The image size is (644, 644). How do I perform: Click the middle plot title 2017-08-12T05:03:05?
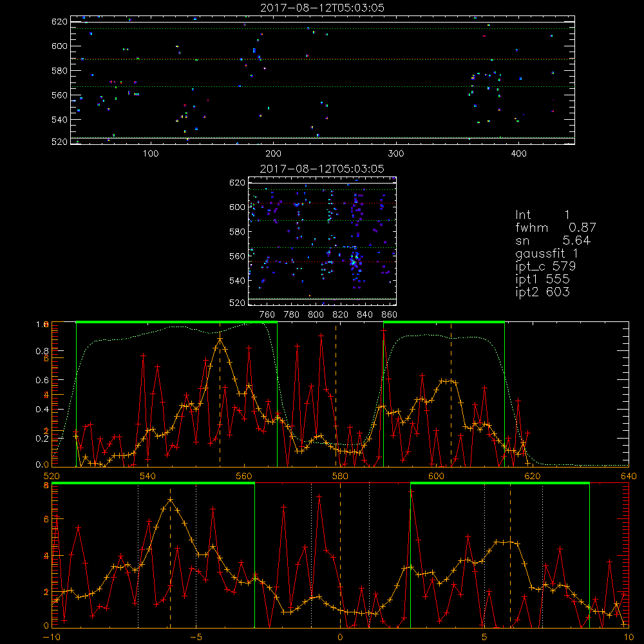point(323,169)
